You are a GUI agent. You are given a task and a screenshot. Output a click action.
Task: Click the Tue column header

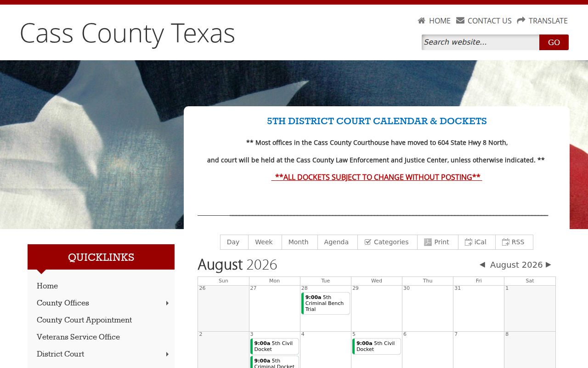point(325,281)
